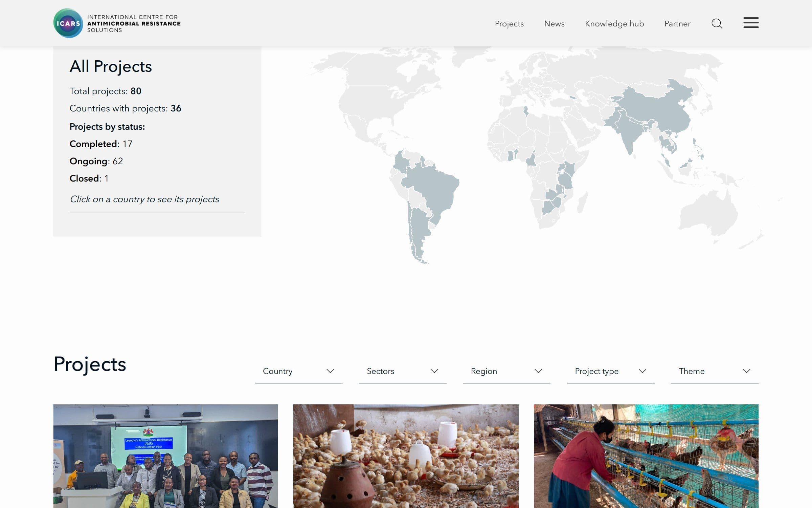Open the Knowledge hub navigation item
Screen dimensions: 812x508
coord(614,24)
